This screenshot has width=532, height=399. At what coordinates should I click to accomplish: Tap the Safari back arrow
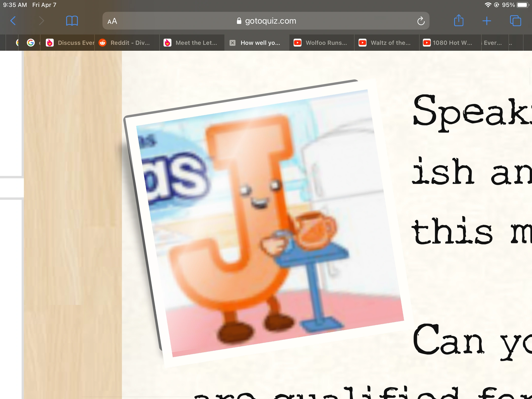(13, 21)
